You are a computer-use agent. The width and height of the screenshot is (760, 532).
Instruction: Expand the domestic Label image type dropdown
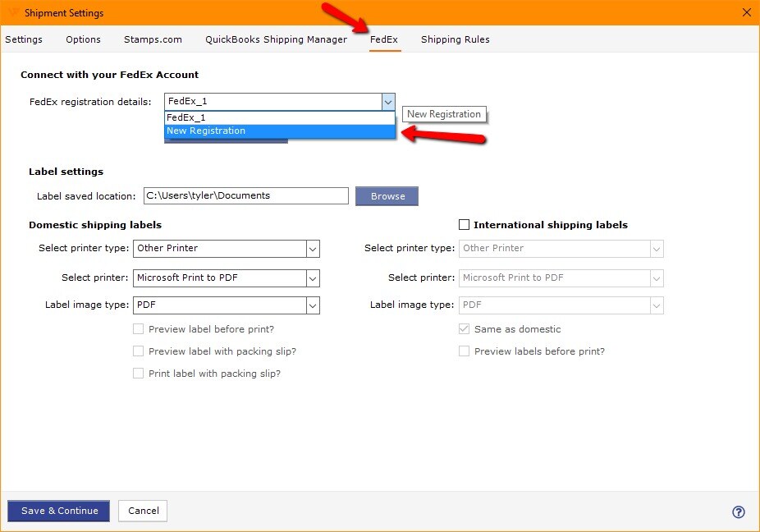click(x=314, y=305)
